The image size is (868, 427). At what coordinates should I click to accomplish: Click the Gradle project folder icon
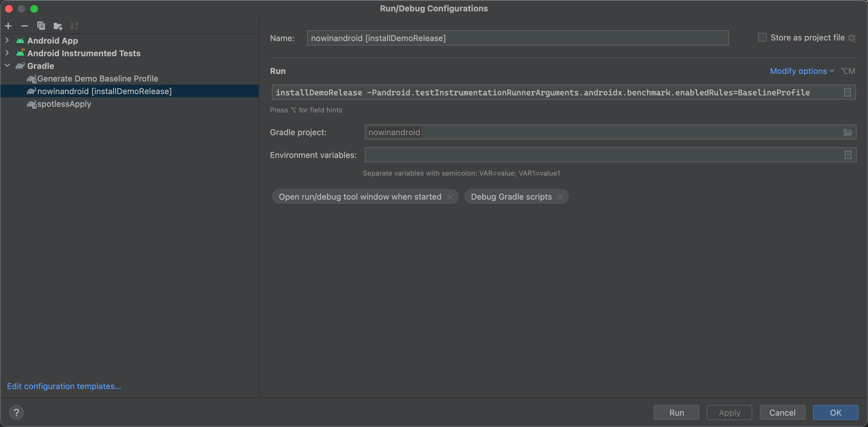click(847, 132)
